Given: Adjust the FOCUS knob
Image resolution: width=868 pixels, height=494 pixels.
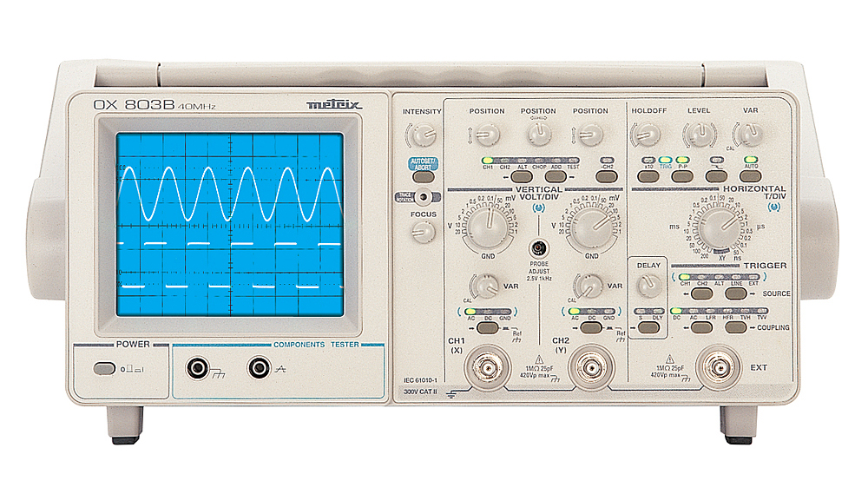Looking at the screenshot, I should 424,232.
